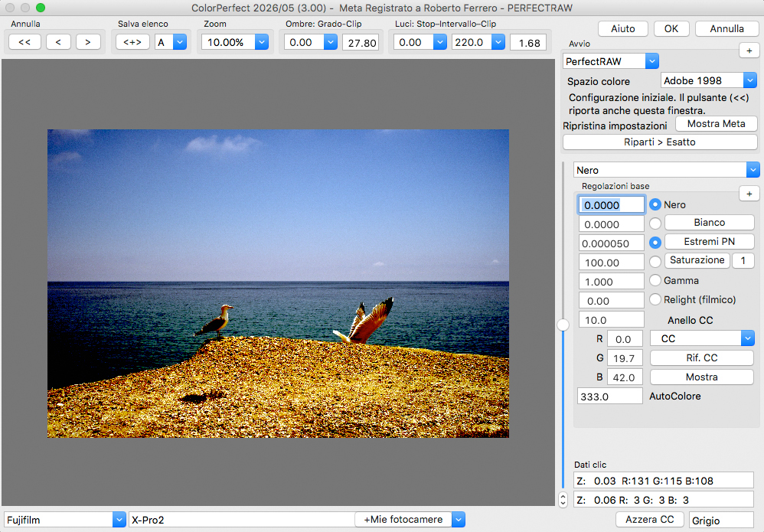The height and width of the screenshot is (532, 764).
Task: Open the Luci stop 0.00 dropdown
Action: point(440,42)
